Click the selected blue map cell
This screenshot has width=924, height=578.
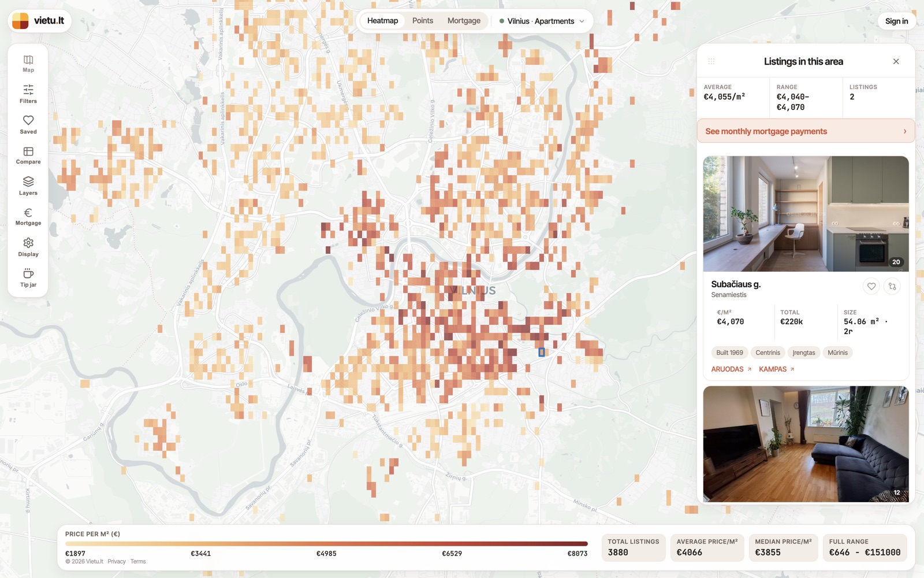click(542, 352)
